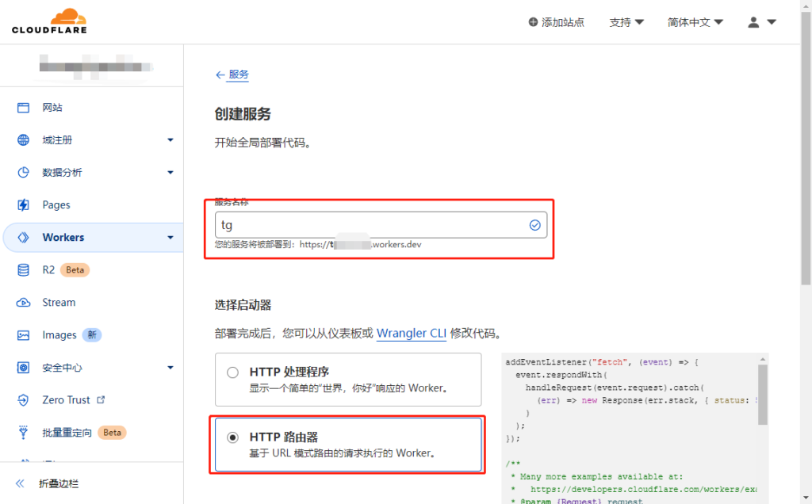Open Zero Trust in the sidebar
Screen dimensions: 812x504
(x=67, y=400)
